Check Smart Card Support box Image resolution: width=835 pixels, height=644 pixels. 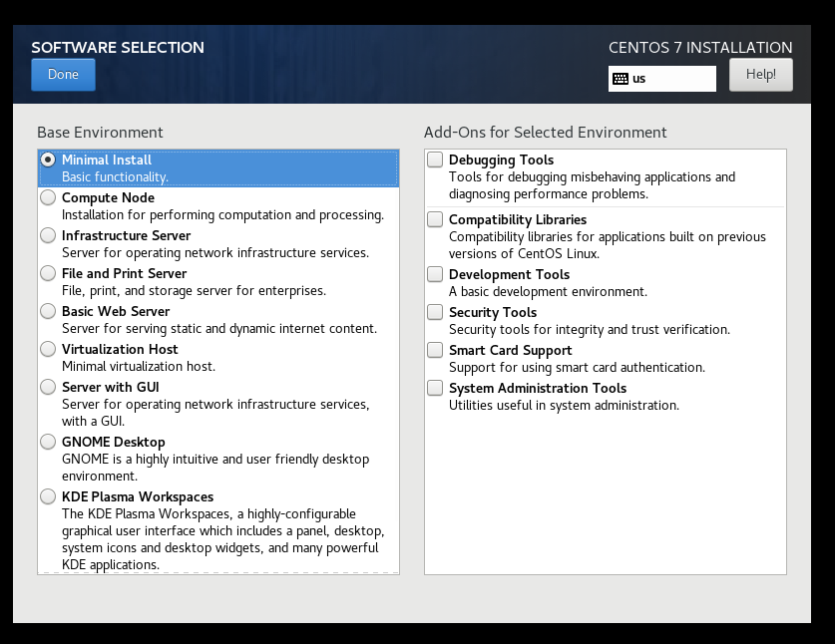(x=435, y=350)
